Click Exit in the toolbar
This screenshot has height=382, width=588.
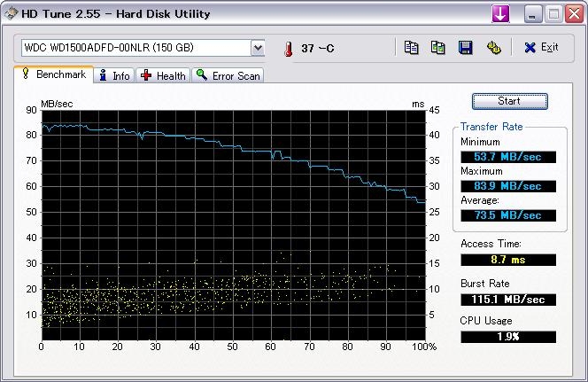541,48
